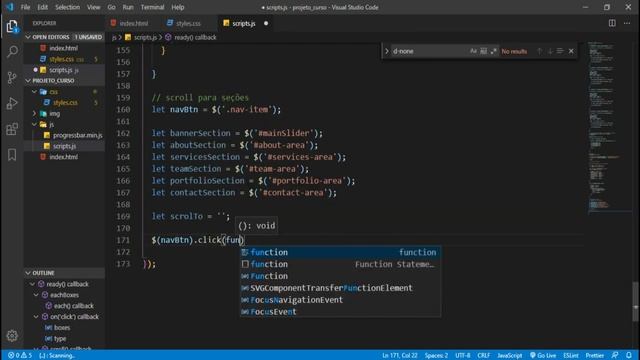Open the Bookmarks view in activity bar
The image size is (640, 360).
tap(12, 155)
